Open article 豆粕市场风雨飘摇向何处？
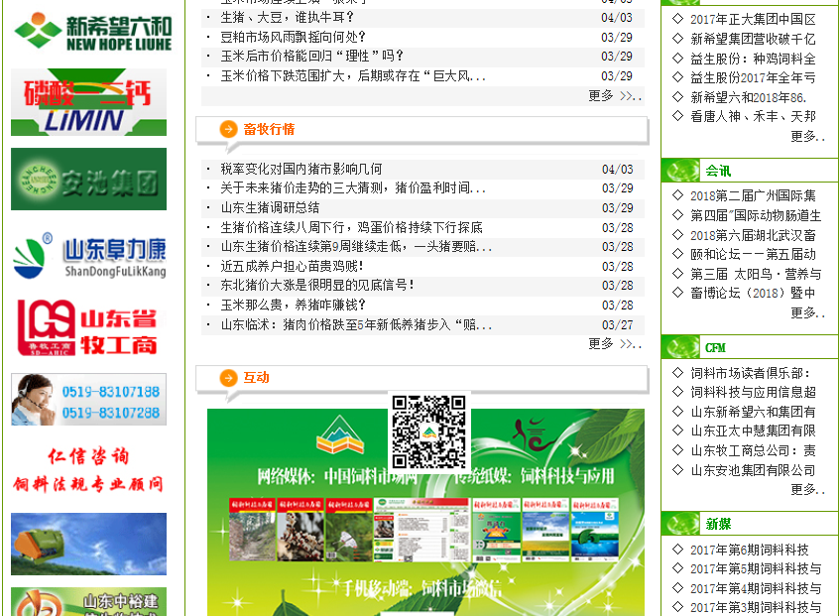 293,38
